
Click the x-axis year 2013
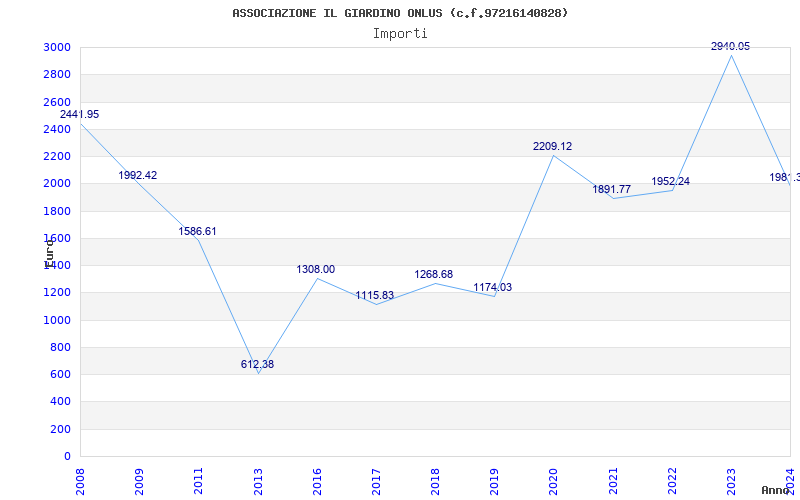[x=258, y=481]
